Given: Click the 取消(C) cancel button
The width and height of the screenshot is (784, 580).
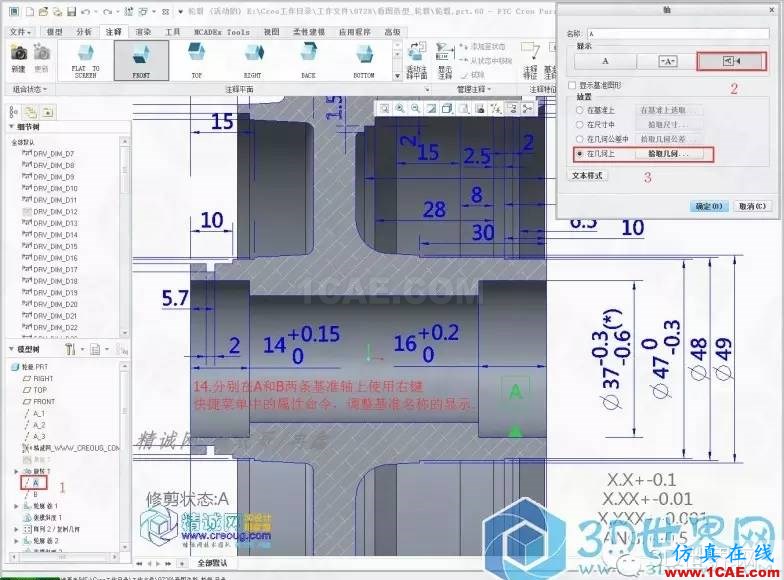Looking at the screenshot, I should [x=752, y=206].
